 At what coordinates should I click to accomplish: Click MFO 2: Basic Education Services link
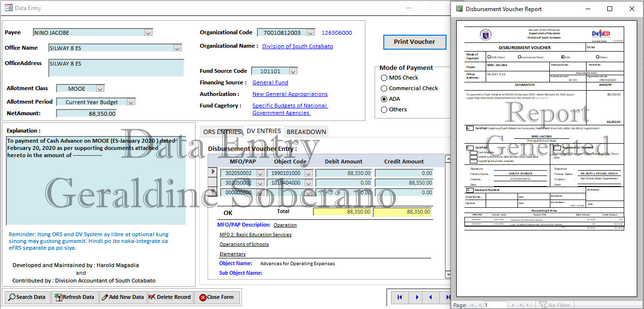click(255, 235)
